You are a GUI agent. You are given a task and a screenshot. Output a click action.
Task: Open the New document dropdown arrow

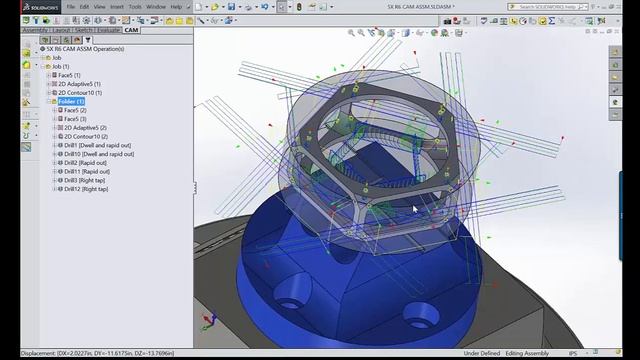pos(206,7)
